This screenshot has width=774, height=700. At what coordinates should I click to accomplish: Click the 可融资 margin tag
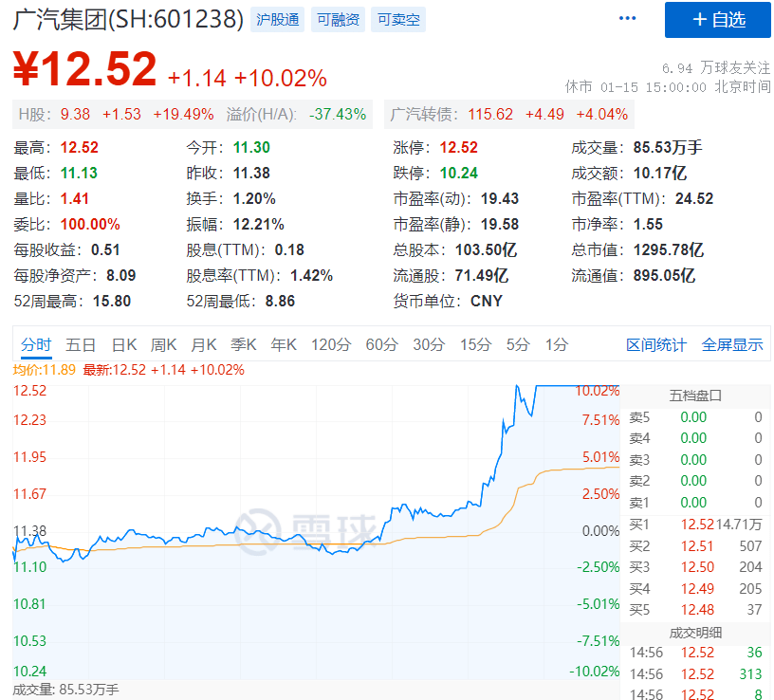pyautogui.click(x=337, y=18)
